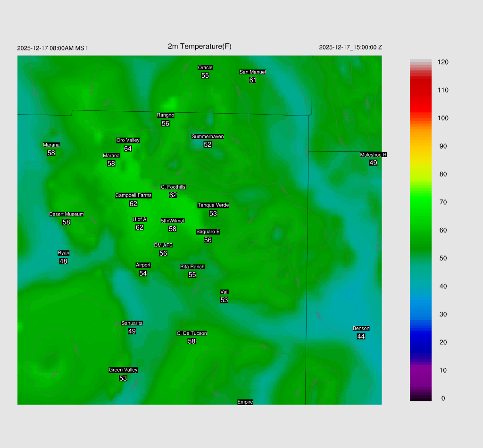Click the 08:00AM MST timestamp text
The width and height of the screenshot is (483, 448).
click(52, 48)
